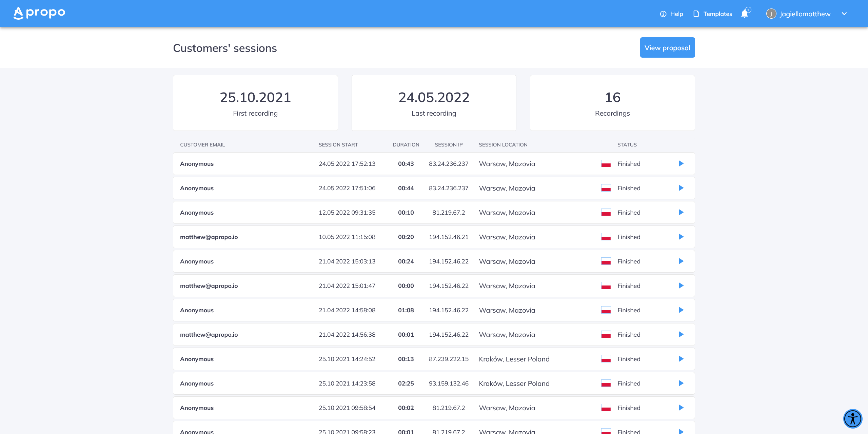Play the 24.05.2022 17:52:13 session recording
Screen dimensions: 868x434
pyautogui.click(x=681, y=163)
